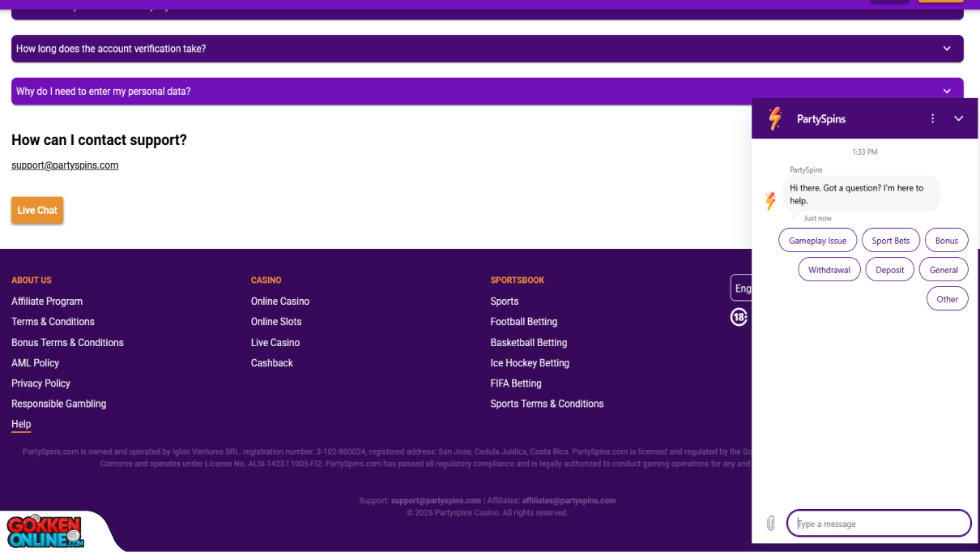Click chevron on personal data question
The image size is (980, 552).
click(x=947, y=92)
